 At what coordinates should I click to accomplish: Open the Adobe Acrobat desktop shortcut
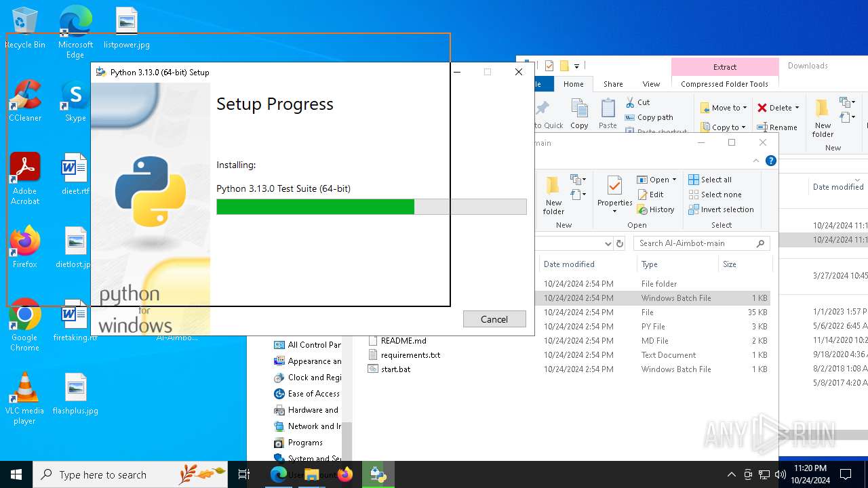pyautogui.click(x=25, y=179)
